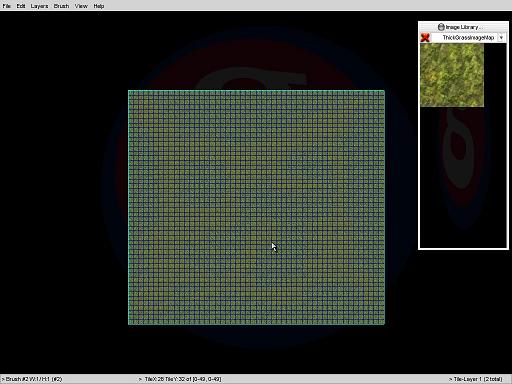The height and width of the screenshot is (384, 512).
Task: Open the Help menu
Action: 99,6
